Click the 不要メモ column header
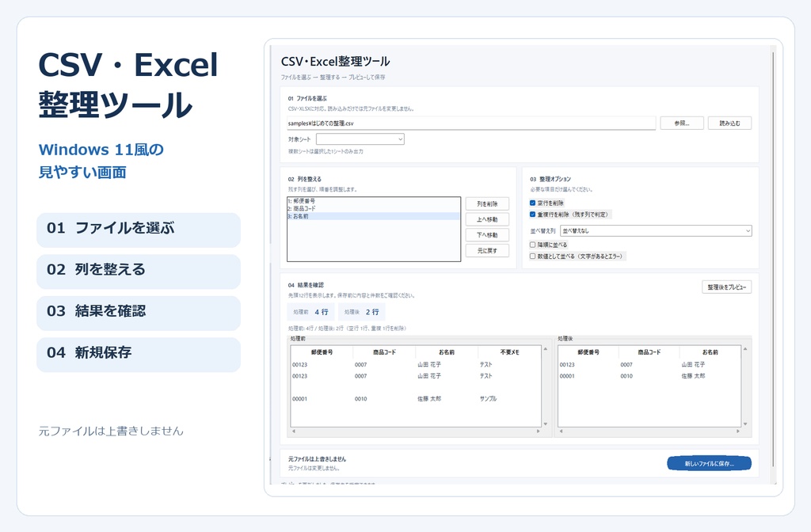This screenshot has width=811, height=532. [509, 352]
